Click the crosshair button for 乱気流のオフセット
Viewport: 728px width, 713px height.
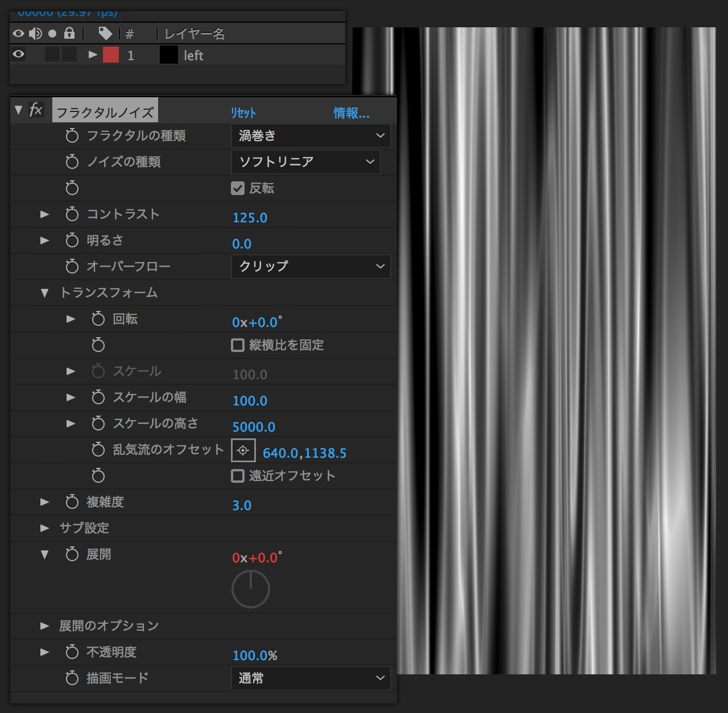coord(243,450)
